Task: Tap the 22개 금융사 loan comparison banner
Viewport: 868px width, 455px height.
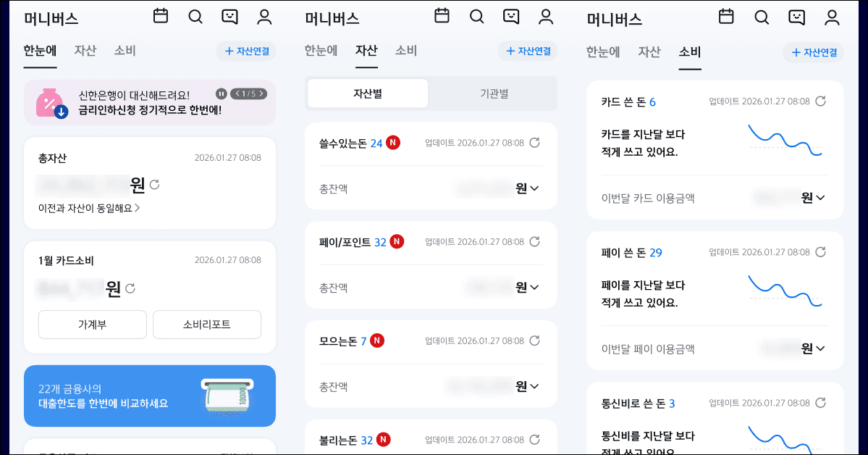Action: (x=150, y=396)
